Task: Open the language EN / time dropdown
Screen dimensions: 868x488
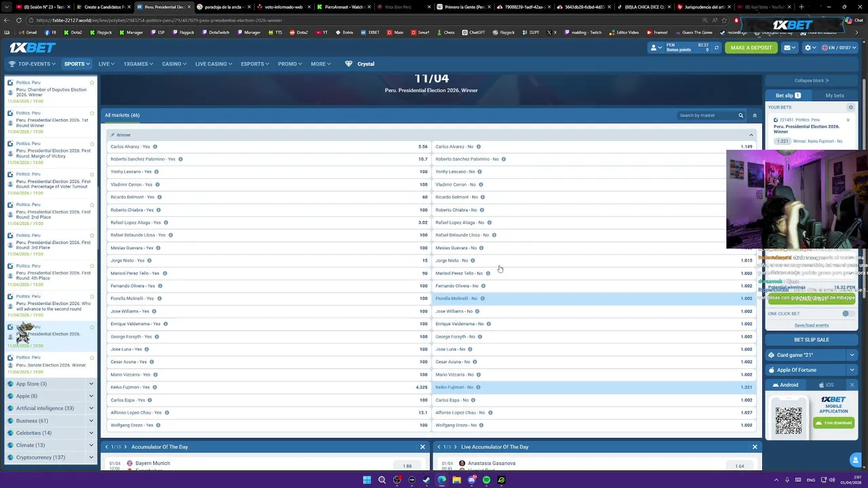Action: [x=837, y=47]
